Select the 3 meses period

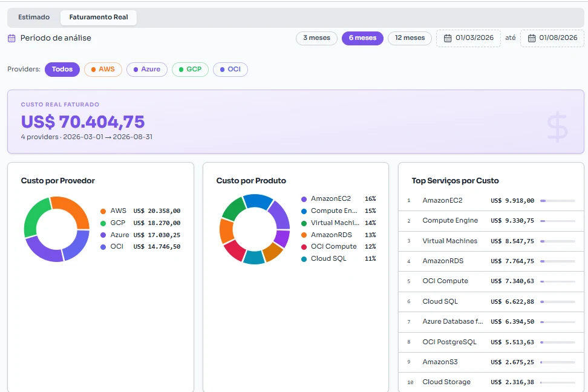point(316,38)
